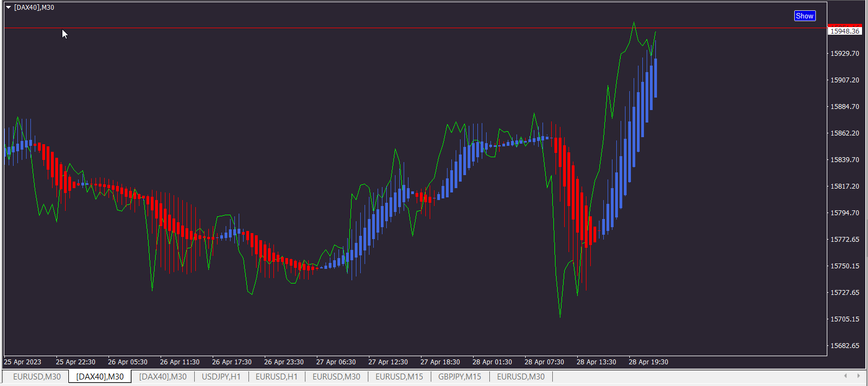Click the 15929.70 price scale label

(x=845, y=53)
